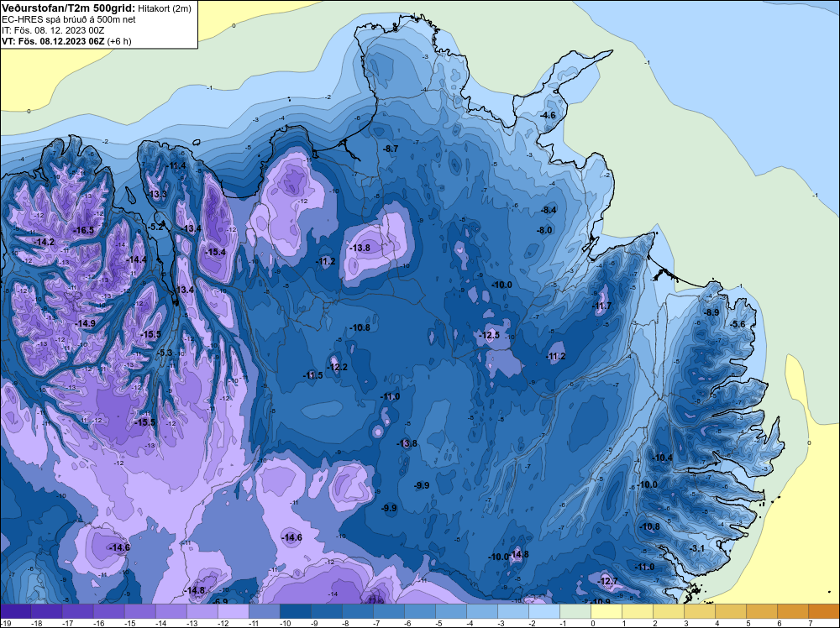Click the -12.5 temperature label
Image resolution: width=840 pixels, height=628 pixels.
[490, 335]
